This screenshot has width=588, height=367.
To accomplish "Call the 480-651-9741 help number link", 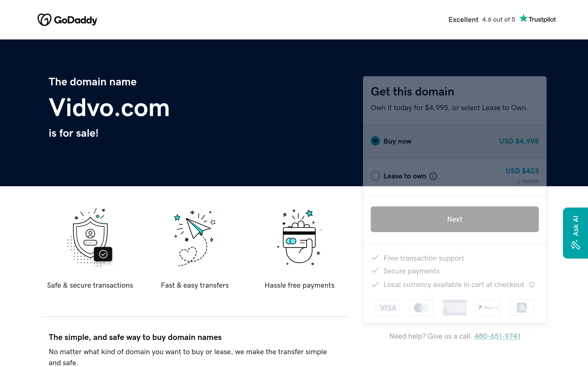I will coord(497,336).
